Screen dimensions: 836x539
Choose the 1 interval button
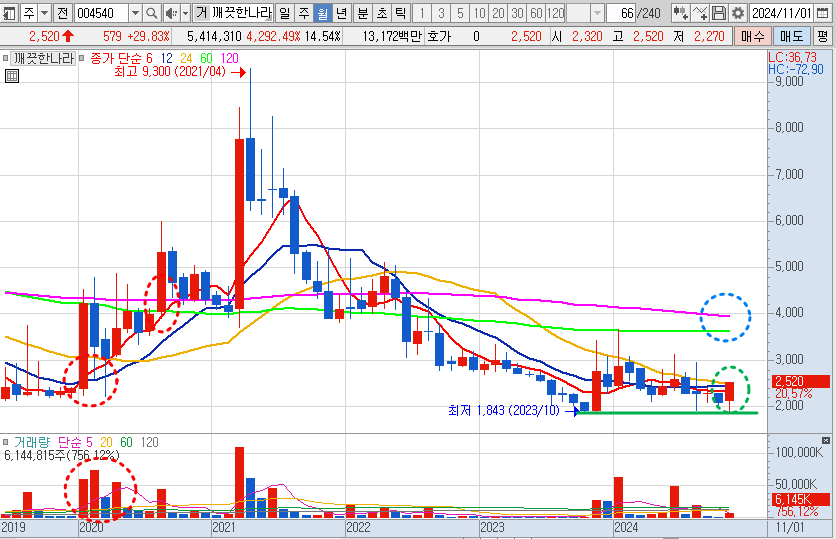422,13
